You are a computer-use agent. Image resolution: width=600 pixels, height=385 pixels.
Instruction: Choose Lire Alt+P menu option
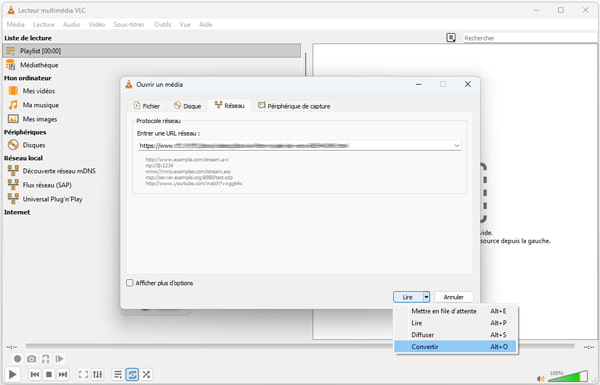pyautogui.click(x=455, y=323)
